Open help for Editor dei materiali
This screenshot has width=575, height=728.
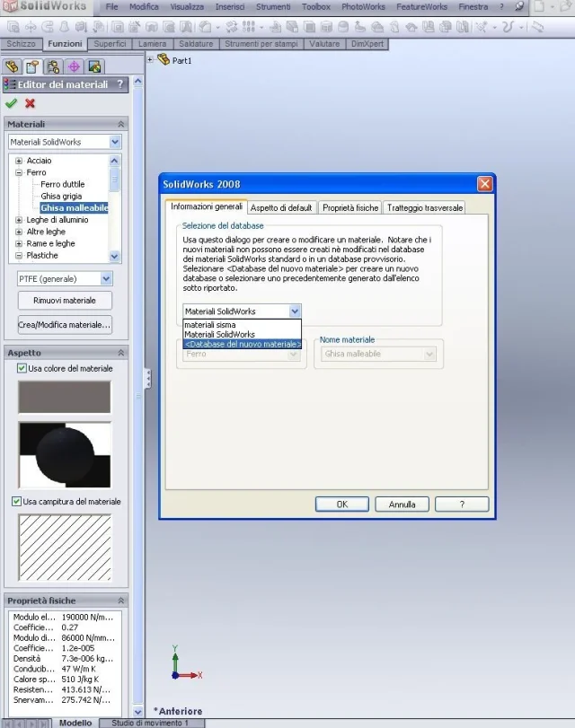120,84
